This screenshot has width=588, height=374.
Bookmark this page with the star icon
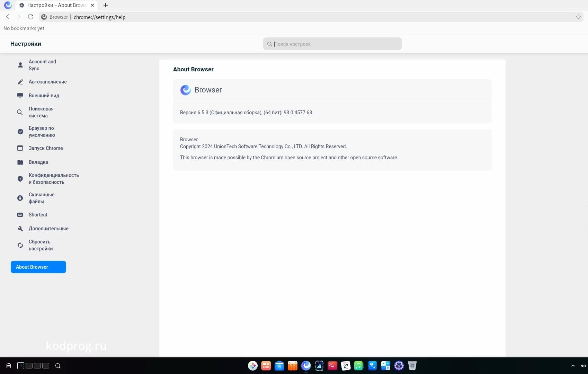578,17
